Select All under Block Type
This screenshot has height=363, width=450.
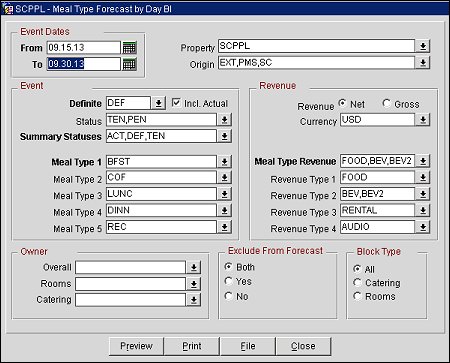tap(357, 269)
